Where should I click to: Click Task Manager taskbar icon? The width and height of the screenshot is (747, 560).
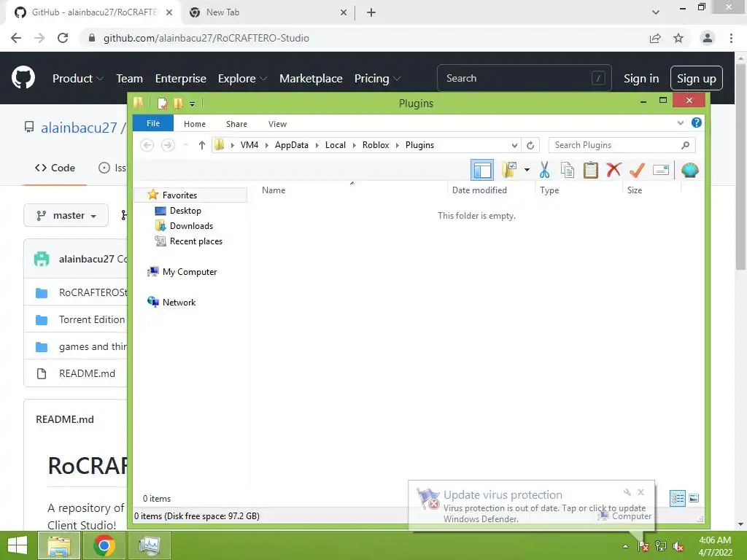click(x=149, y=545)
